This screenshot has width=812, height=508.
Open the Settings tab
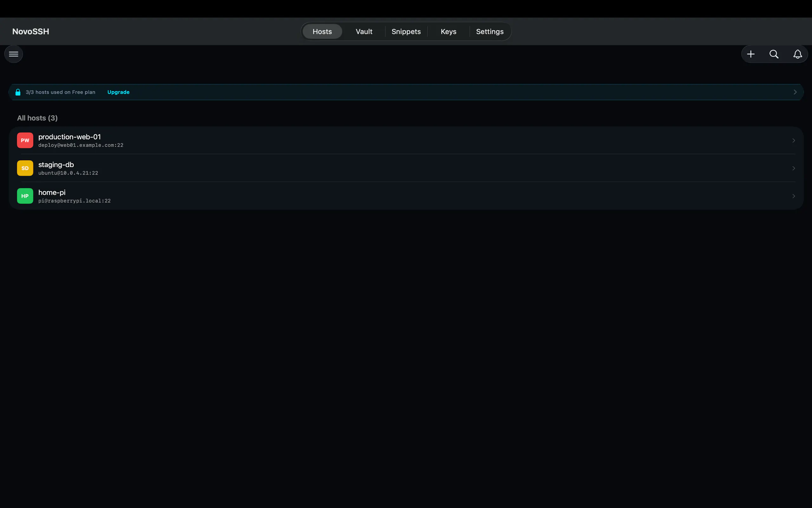point(490,31)
